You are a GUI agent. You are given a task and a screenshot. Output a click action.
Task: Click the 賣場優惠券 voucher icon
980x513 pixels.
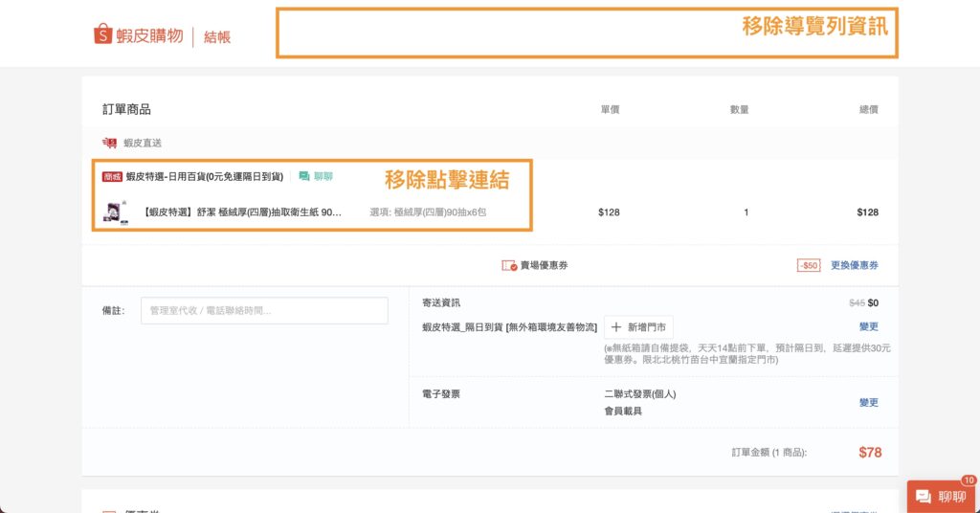click(509, 265)
